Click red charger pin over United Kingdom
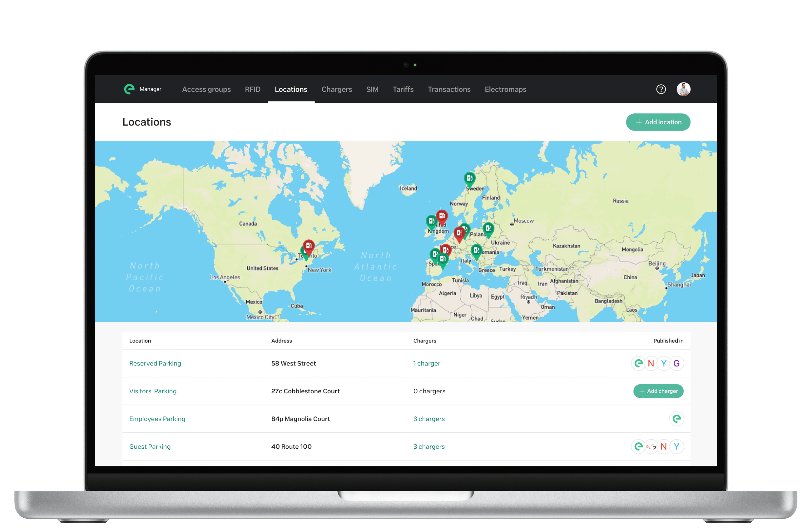Image resolution: width=812 pixels, height=528 pixels. (442, 216)
